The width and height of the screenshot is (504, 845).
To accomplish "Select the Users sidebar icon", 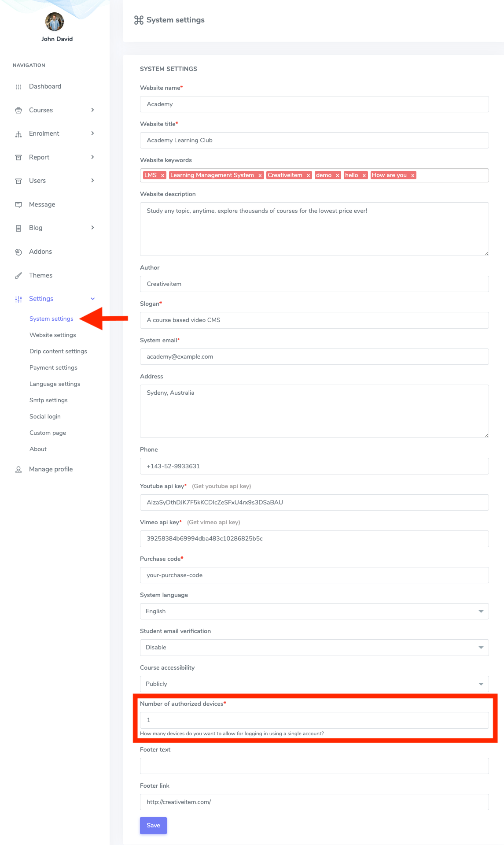I will coord(18,181).
